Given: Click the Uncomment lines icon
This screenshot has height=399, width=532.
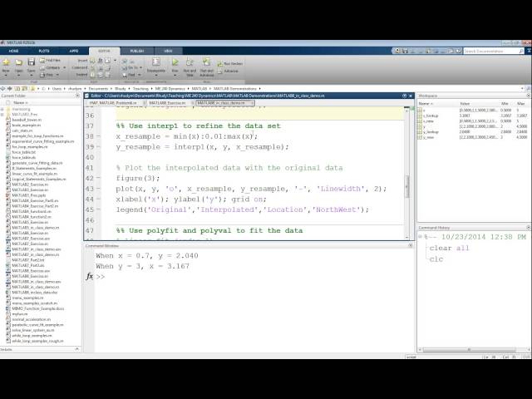Looking at the screenshot, I should point(101,68).
